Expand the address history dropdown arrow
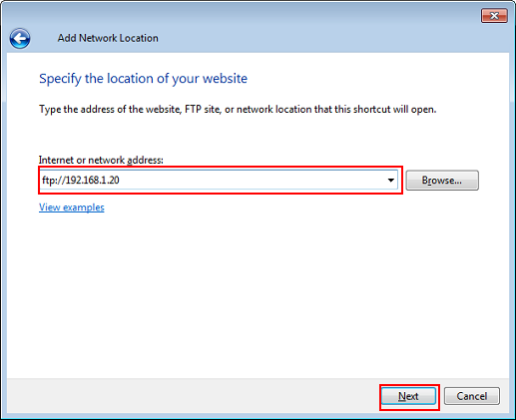This screenshot has width=516, height=420. [x=390, y=181]
